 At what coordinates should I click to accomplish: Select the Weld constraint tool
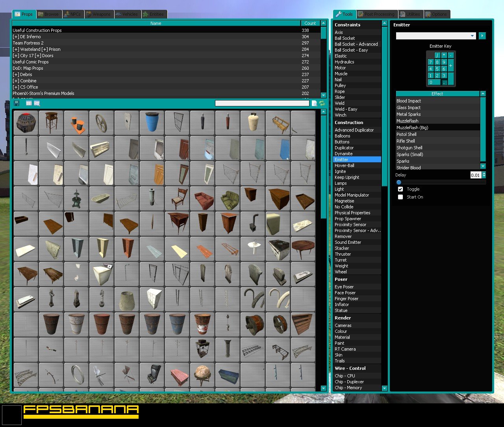click(x=339, y=103)
